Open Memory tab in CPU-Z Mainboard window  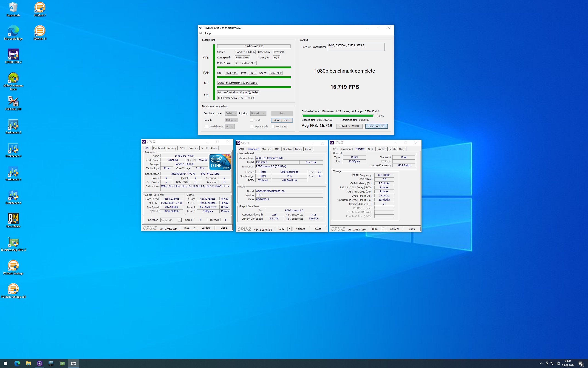click(266, 149)
